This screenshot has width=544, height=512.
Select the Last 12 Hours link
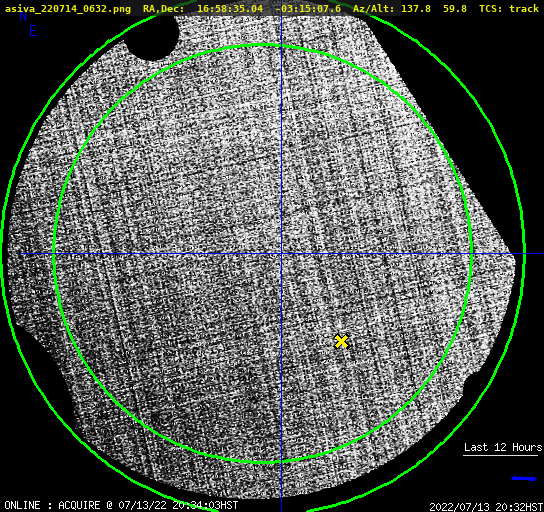[x=503, y=447]
